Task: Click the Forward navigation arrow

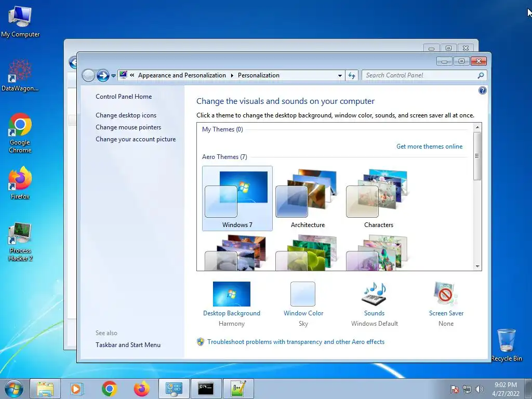Action: 103,75
